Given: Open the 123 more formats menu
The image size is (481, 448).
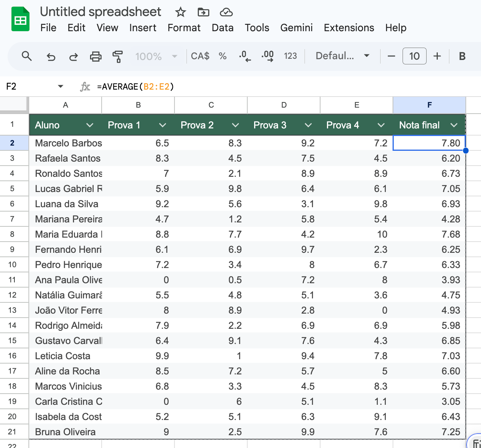Looking at the screenshot, I should tap(290, 56).
